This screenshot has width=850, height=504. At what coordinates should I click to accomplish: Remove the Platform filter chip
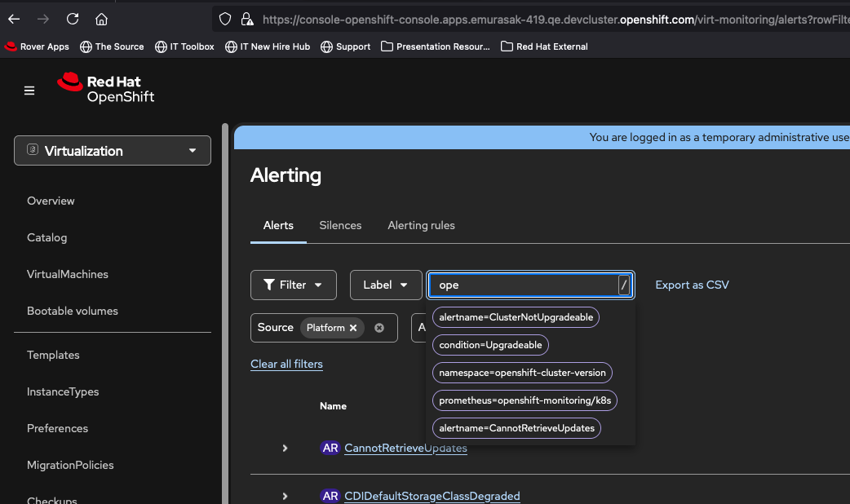pyautogui.click(x=353, y=328)
